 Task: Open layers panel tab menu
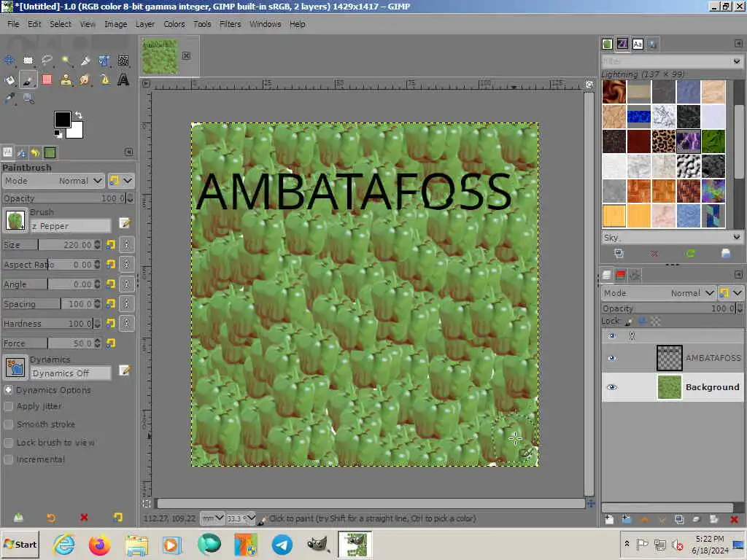tap(738, 275)
